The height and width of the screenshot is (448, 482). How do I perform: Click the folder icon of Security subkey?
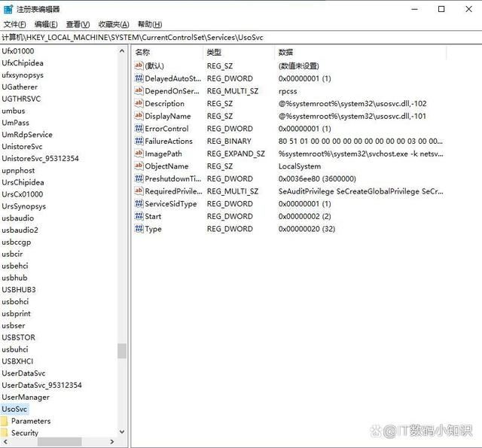coord(5,433)
